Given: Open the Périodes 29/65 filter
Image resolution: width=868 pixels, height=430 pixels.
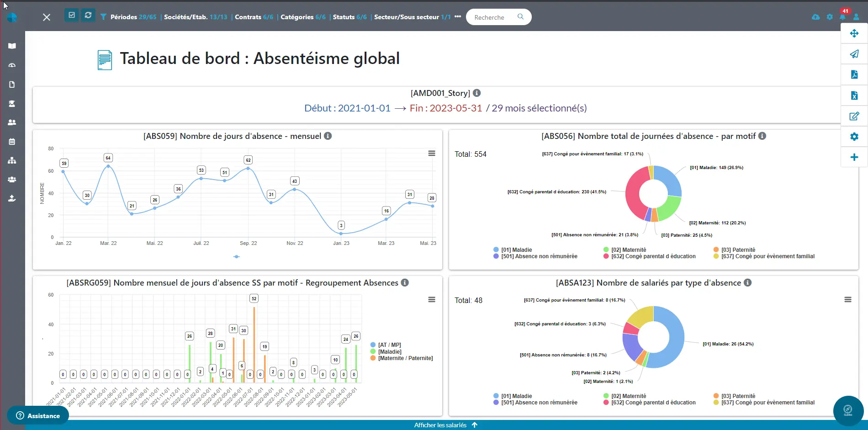Looking at the screenshot, I should (133, 17).
